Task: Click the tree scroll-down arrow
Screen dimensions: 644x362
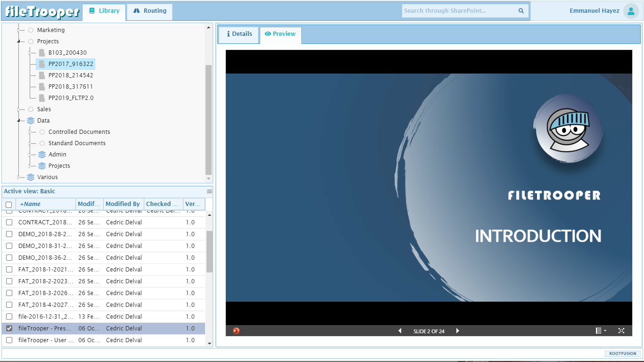Action: click(209, 179)
